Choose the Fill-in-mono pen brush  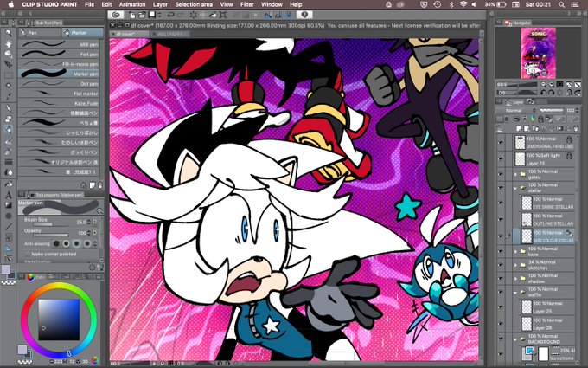(x=60, y=64)
